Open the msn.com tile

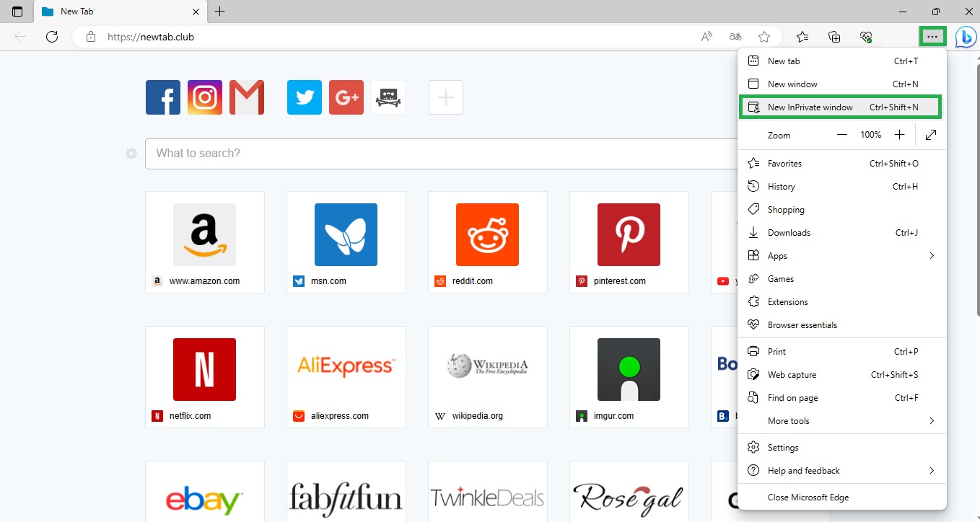(346, 242)
